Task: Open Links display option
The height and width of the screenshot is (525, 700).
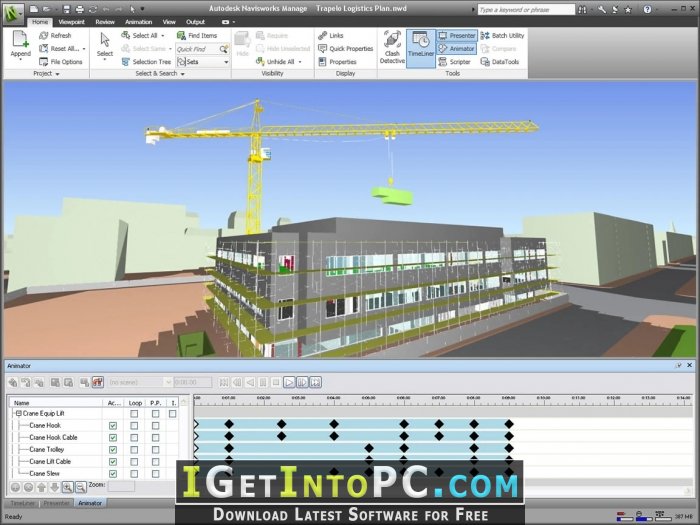Action: click(x=331, y=35)
